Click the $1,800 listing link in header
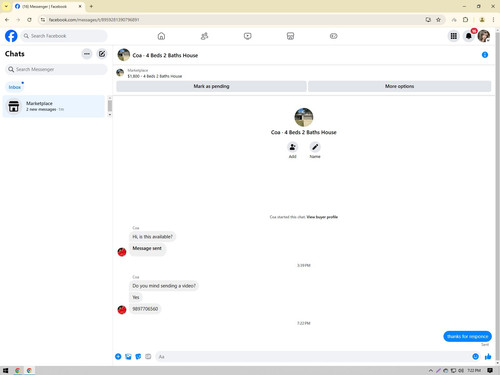This screenshot has height=375, width=500. (155, 76)
